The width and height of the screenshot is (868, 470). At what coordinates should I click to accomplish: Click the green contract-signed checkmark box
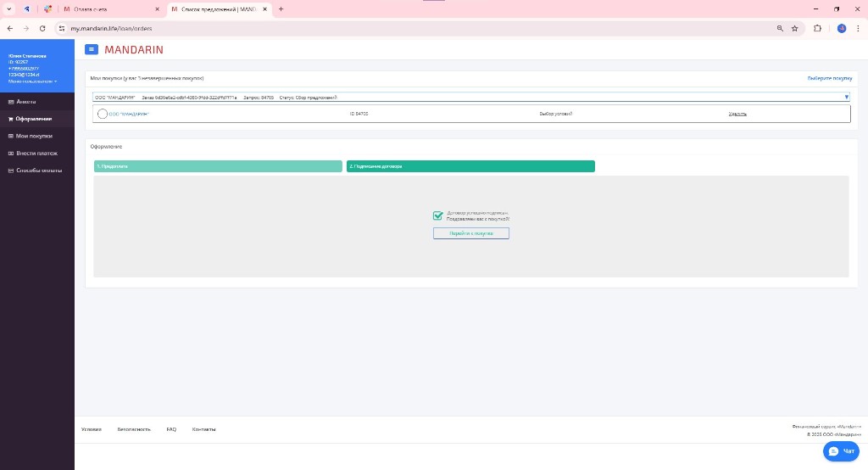437,216
